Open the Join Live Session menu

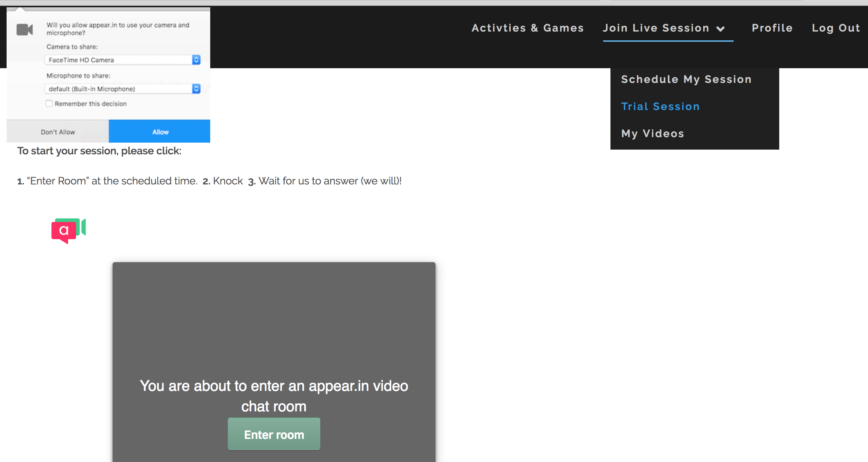(x=656, y=28)
